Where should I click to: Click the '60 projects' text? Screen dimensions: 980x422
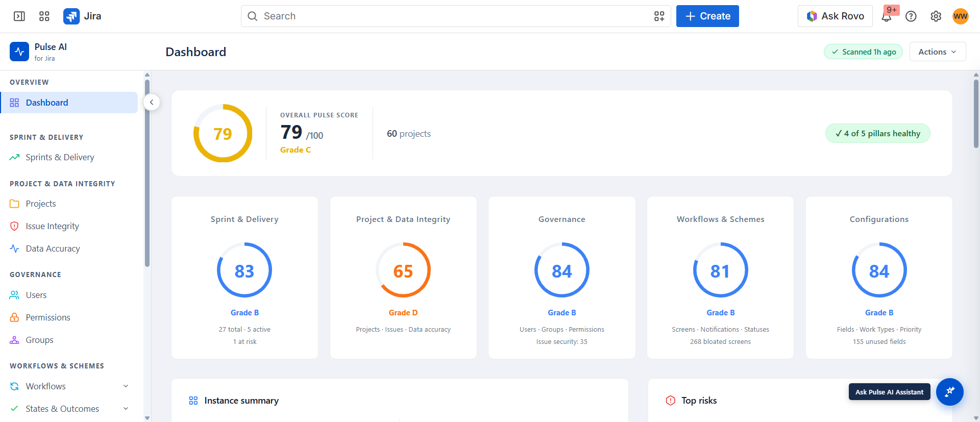pyautogui.click(x=409, y=134)
